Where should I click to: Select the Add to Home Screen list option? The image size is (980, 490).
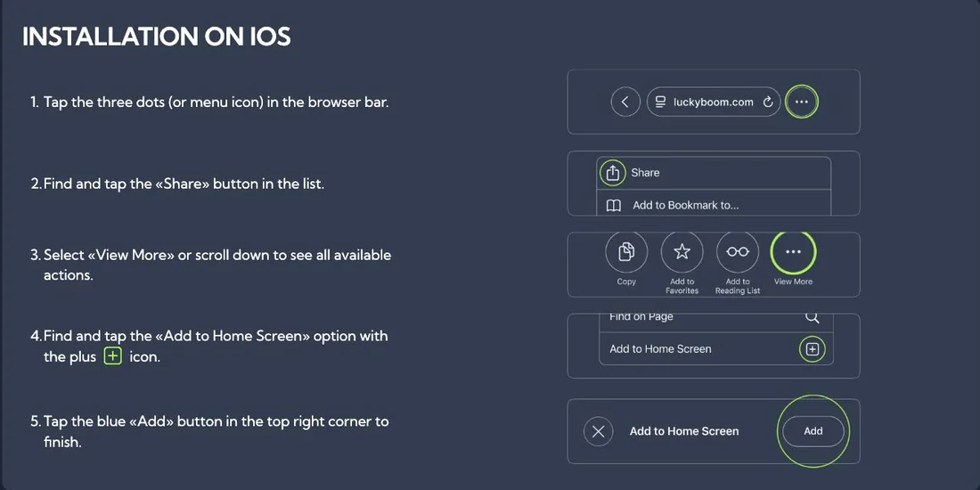[715, 348]
